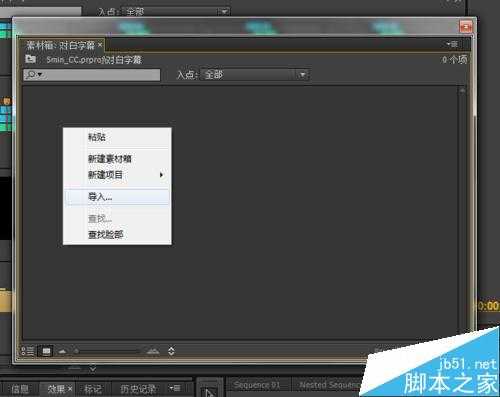
Task: Select the Sequence 01 timeline tab
Action: coord(257,385)
